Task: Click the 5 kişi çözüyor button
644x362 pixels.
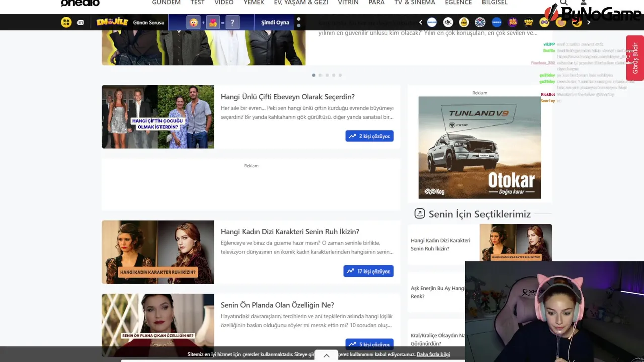Action: [x=370, y=344]
